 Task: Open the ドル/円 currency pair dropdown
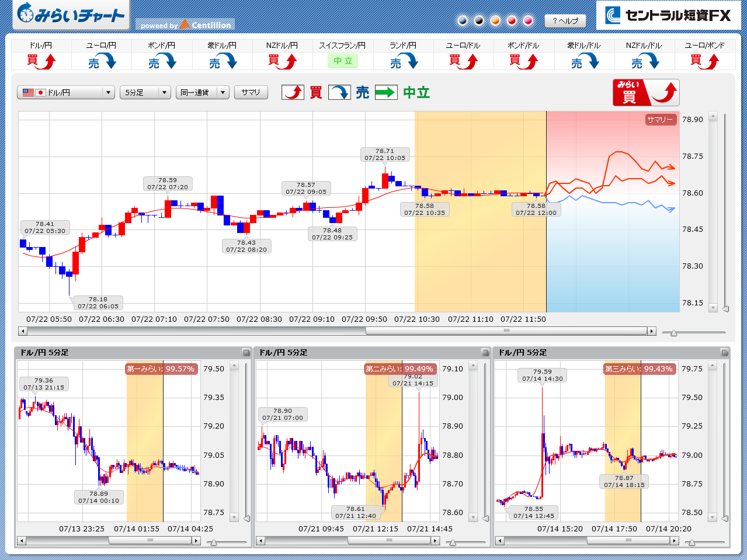point(66,92)
